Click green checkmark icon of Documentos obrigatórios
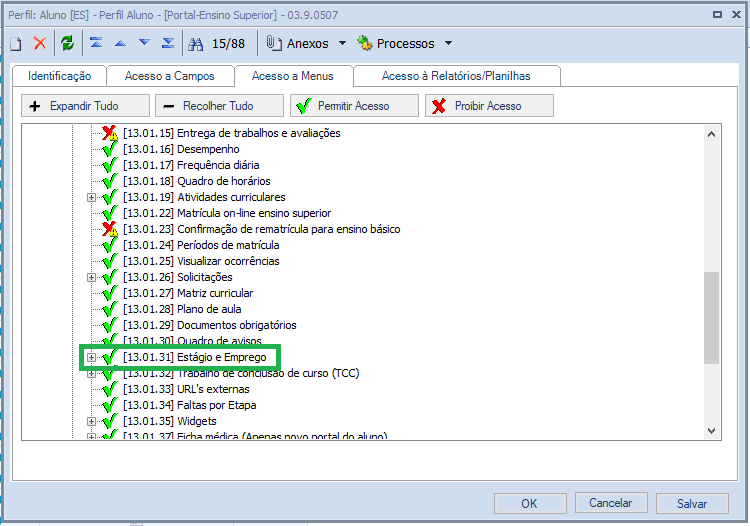 point(110,325)
